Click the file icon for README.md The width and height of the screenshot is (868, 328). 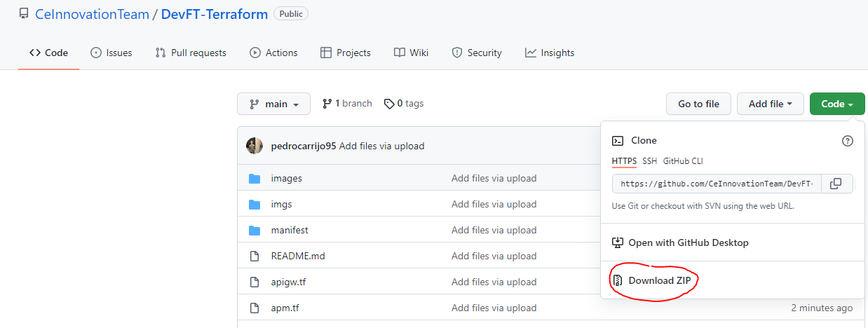point(255,257)
